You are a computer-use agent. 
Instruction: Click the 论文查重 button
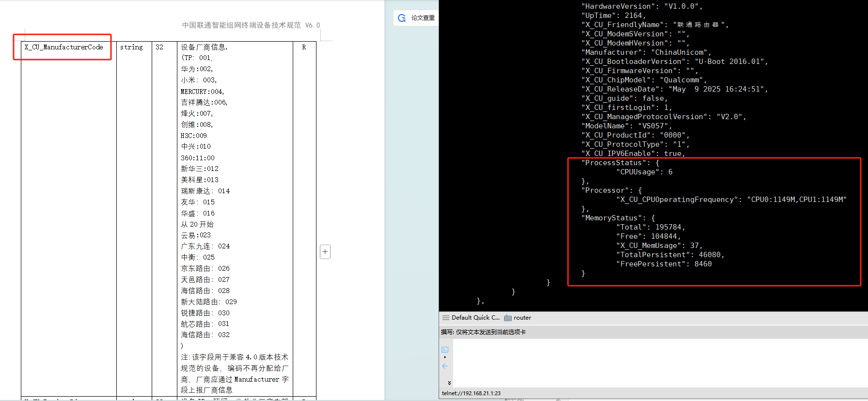[416, 18]
